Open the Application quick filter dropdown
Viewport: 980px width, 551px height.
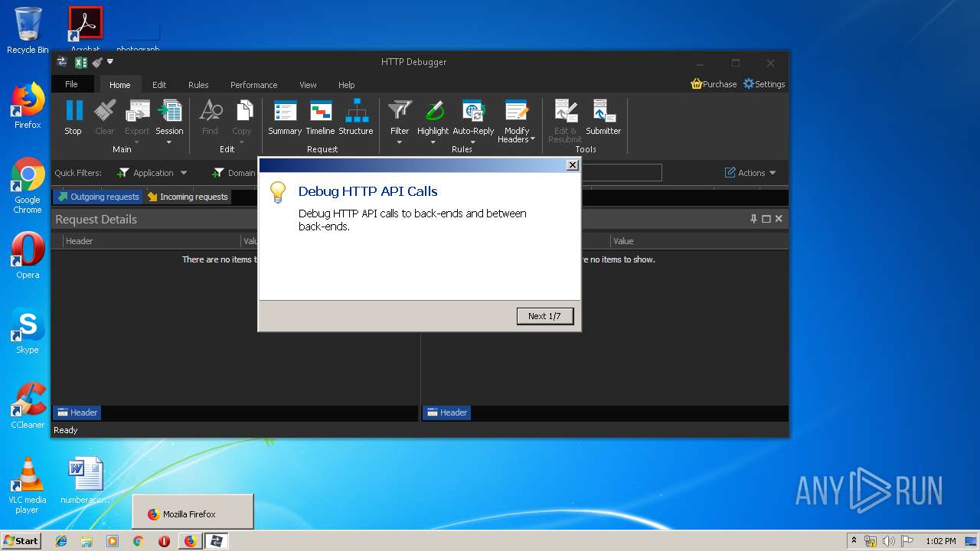click(x=152, y=173)
